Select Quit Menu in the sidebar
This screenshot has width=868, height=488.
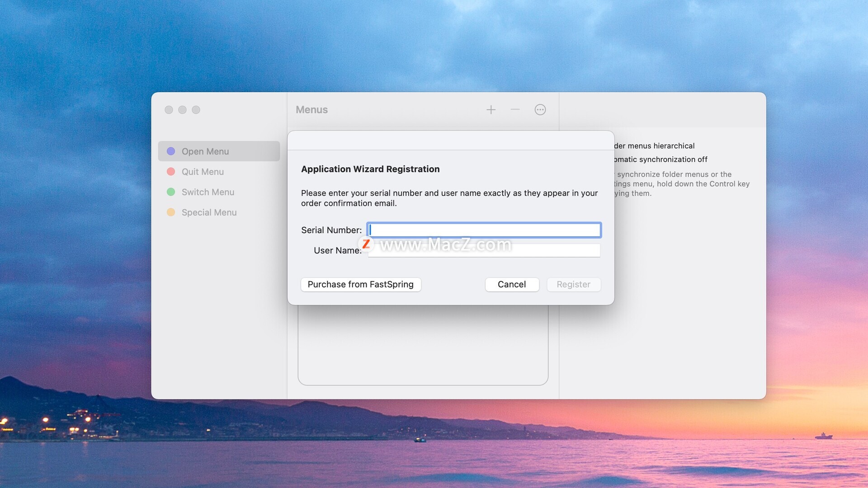click(203, 172)
